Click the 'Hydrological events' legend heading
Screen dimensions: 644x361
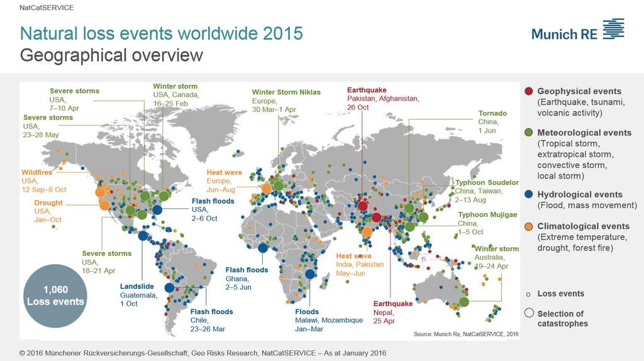(580, 195)
